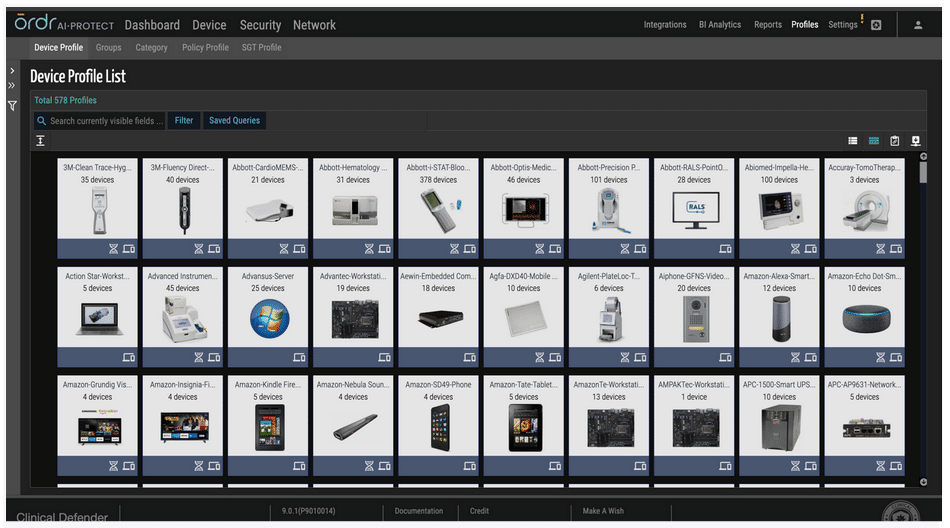Open Settings from top bar

point(843,25)
